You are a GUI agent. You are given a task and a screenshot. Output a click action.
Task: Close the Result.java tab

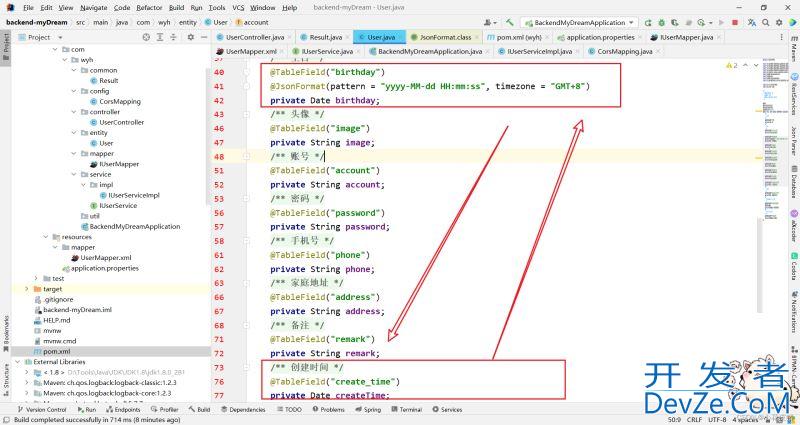point(348,37)
